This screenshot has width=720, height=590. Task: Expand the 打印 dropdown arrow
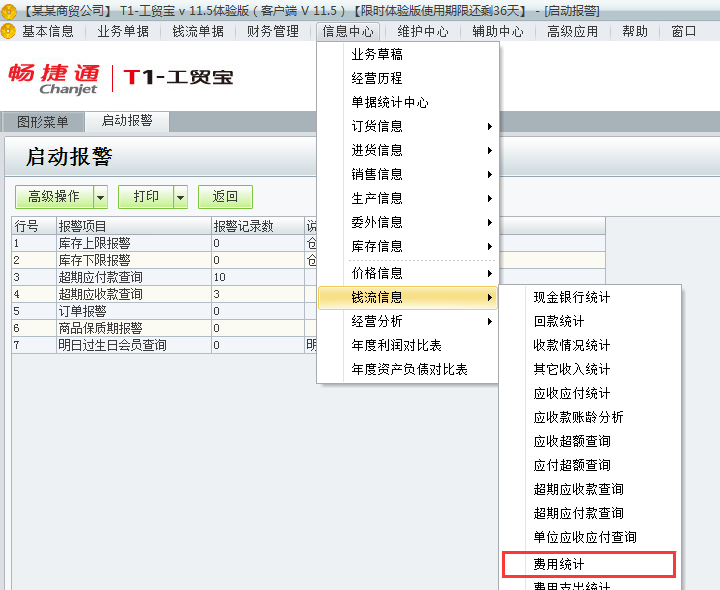(181, 197)
